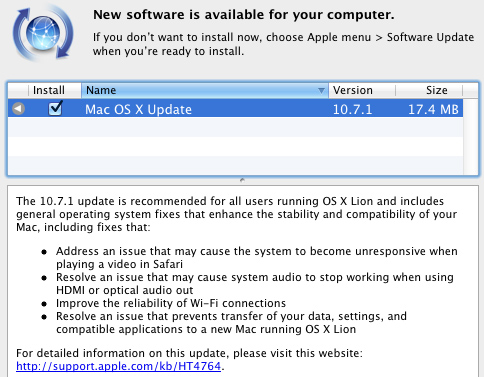Image resolution: width=484 pixels, height=377 pixels.
Task: Click the pane divider handle below the list
Action: (x=242, y=180)
